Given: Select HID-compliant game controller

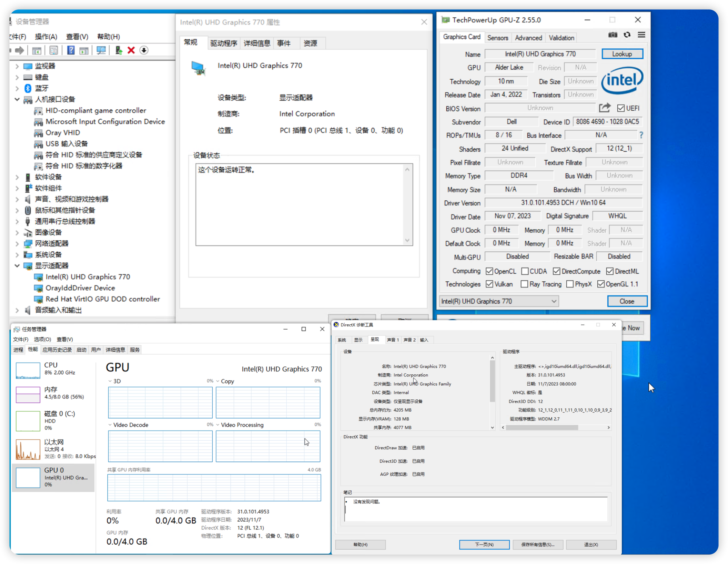Looking at the screenshot, I should point(96,110).
